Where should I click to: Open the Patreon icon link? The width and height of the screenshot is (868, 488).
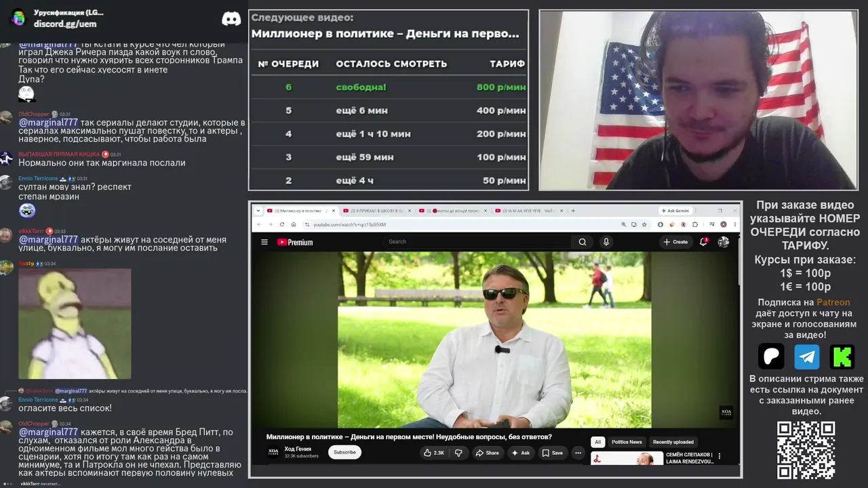pyautogui.click(x=771, y=357)
